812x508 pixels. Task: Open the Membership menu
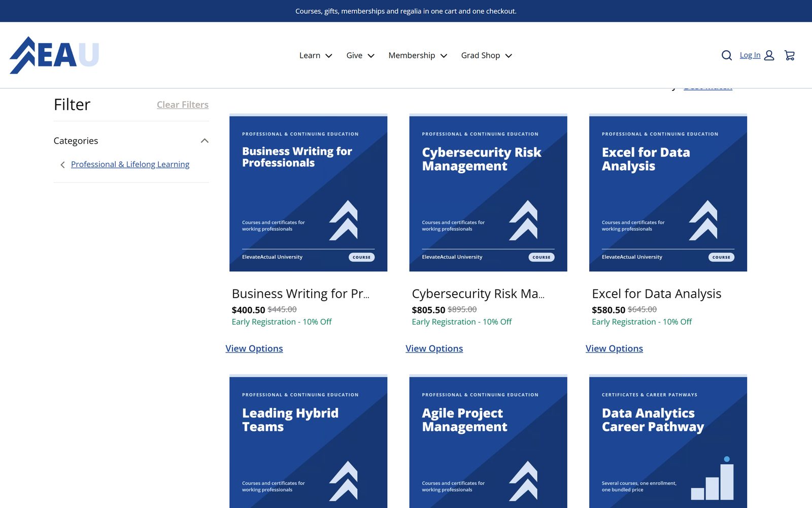point(418,55)
